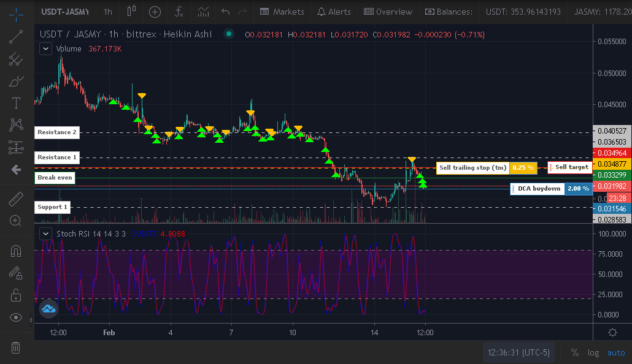Select the DCA buydown label
The height and width of the screenshot is (364, 632).
pos(538,189)
